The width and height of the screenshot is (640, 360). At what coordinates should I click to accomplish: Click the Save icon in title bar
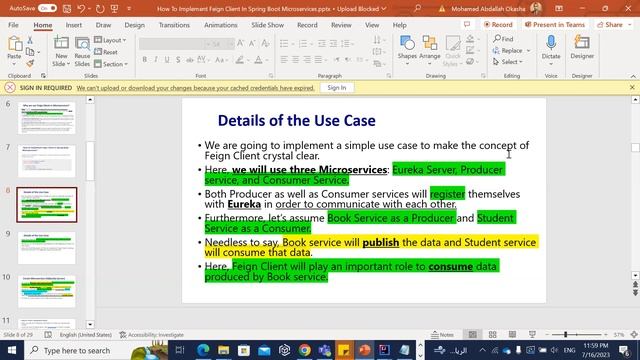coord(67,9)
